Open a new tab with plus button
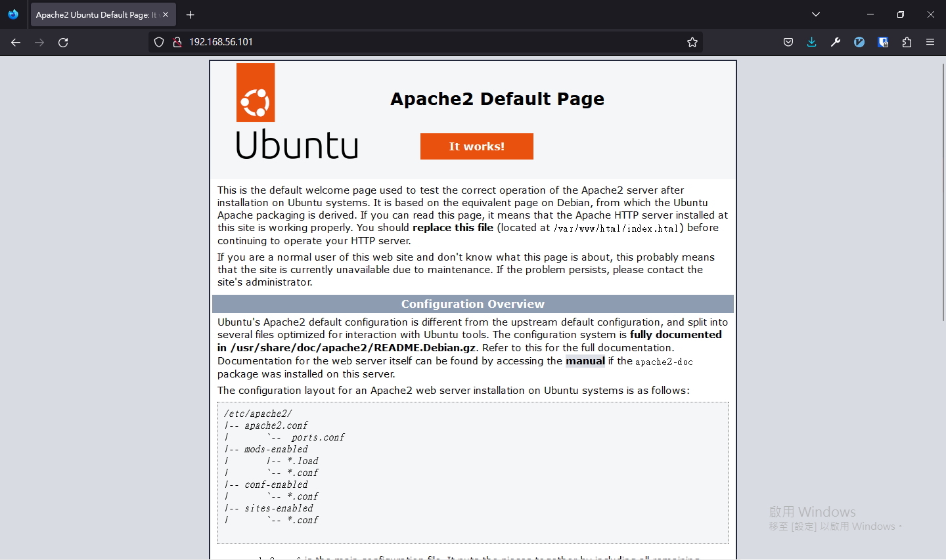The width and height of the screenshot is (946, 560). point(191,14)
